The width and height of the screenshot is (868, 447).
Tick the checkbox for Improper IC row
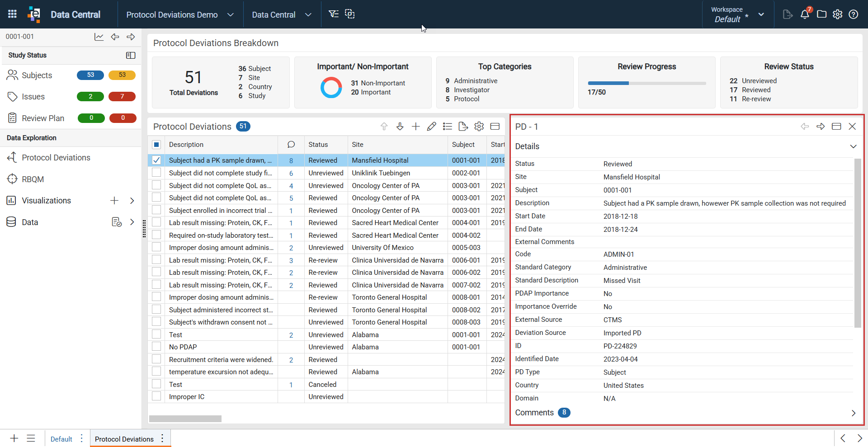(156, 396)
